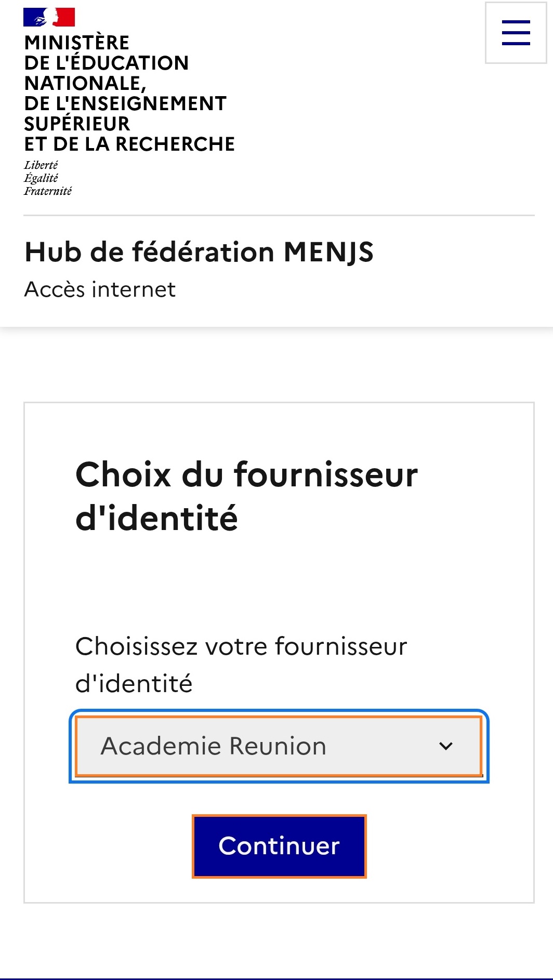
Task: Click the ET DE LA RECHERCHE line
Action: [129, 144]
